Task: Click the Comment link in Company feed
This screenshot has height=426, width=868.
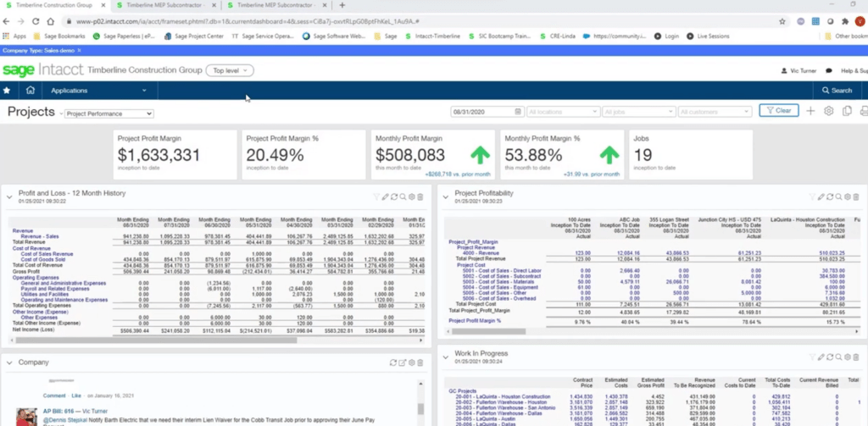Action: pos(54,396)
